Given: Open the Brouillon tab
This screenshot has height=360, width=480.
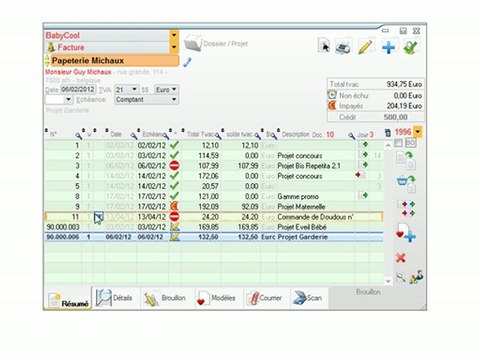Looking at the screenshot, I should tap(166, 298).
